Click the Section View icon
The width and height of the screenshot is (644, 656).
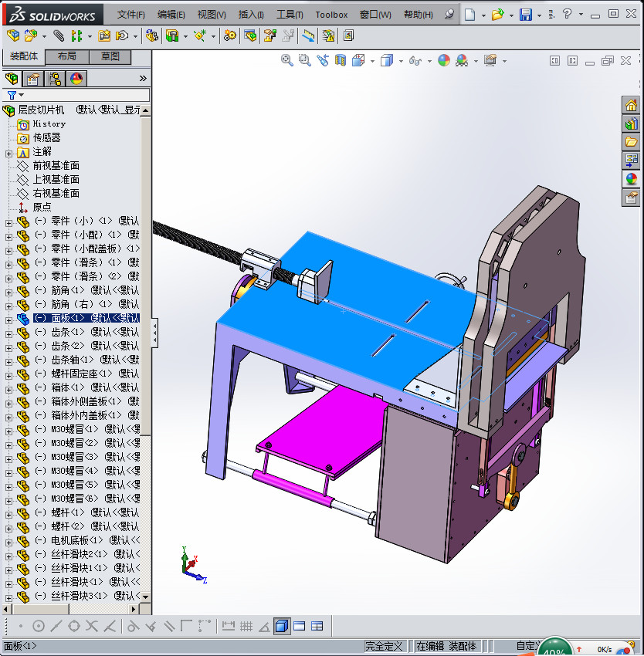[341, 61]
